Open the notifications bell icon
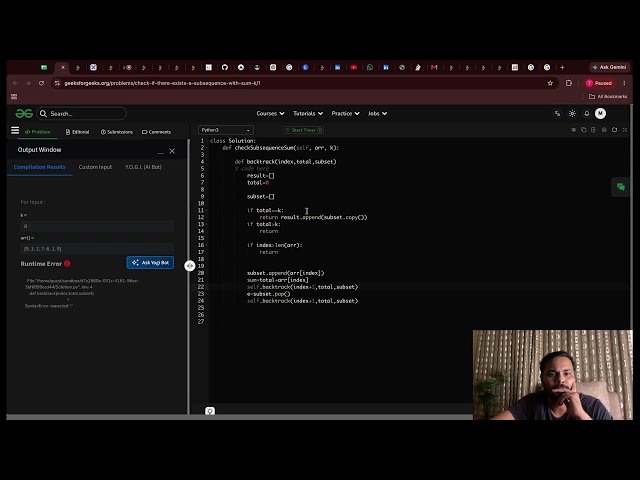 (587, 113)
